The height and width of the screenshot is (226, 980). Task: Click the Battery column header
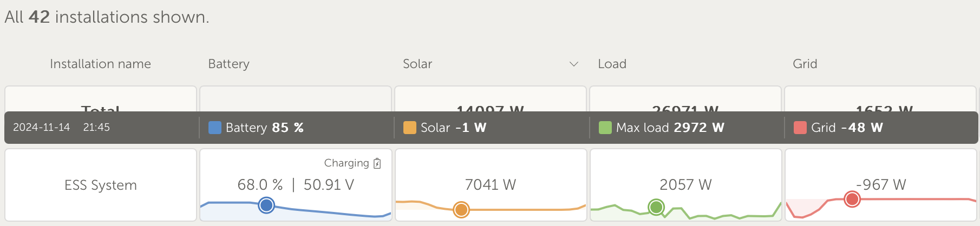[228, 64]
